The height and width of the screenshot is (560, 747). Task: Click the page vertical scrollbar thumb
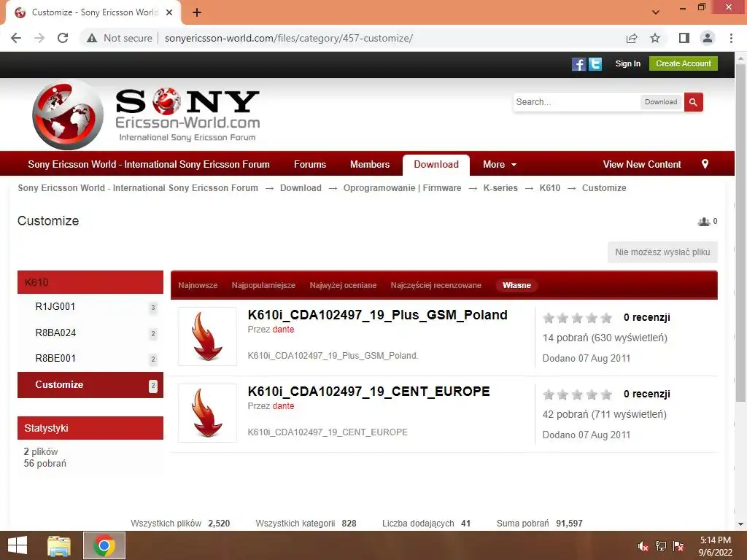click(x=740, y=233)
